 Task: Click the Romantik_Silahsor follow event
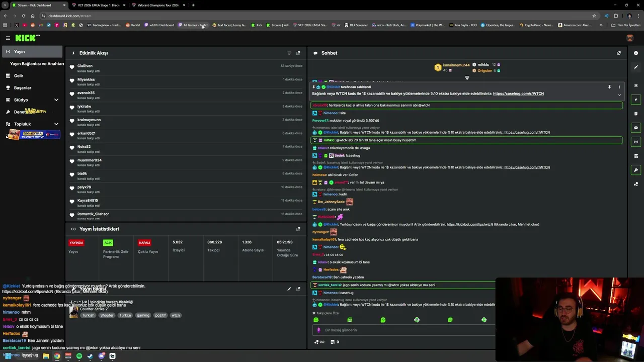pyautogui.click(x=186, y=216)
